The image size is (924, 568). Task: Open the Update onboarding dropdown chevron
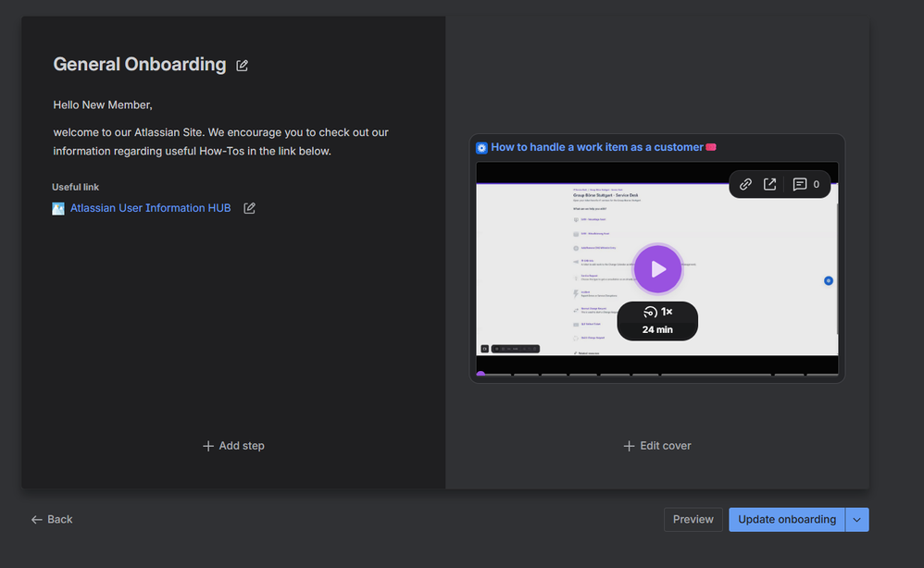[856, 519]
